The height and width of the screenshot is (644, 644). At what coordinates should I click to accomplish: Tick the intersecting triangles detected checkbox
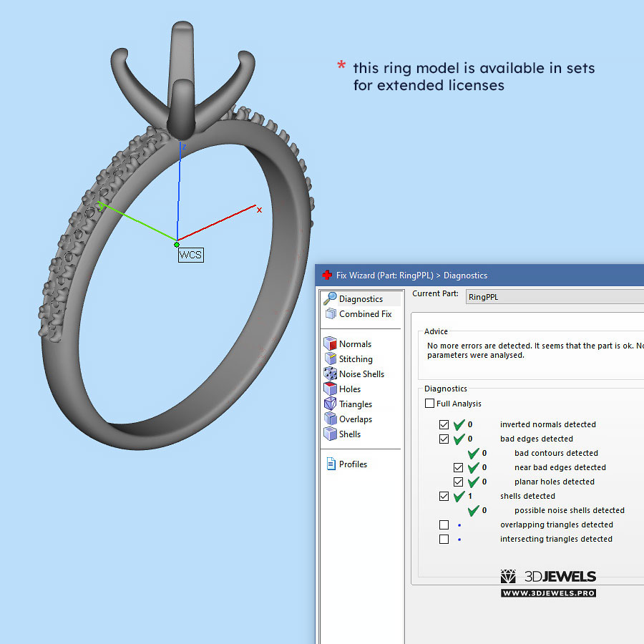[x=444, y=540]
